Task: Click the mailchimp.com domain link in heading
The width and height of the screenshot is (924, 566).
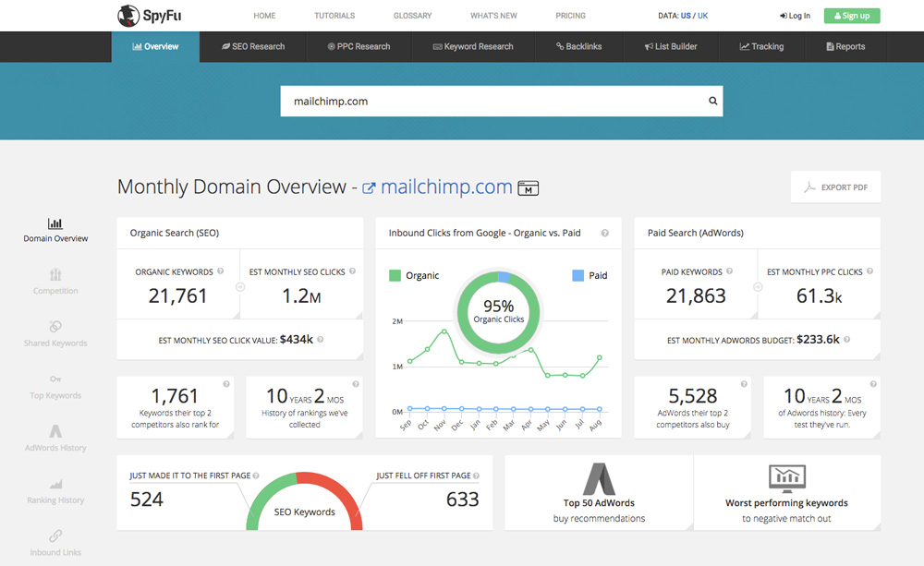Action: (446, 187)
